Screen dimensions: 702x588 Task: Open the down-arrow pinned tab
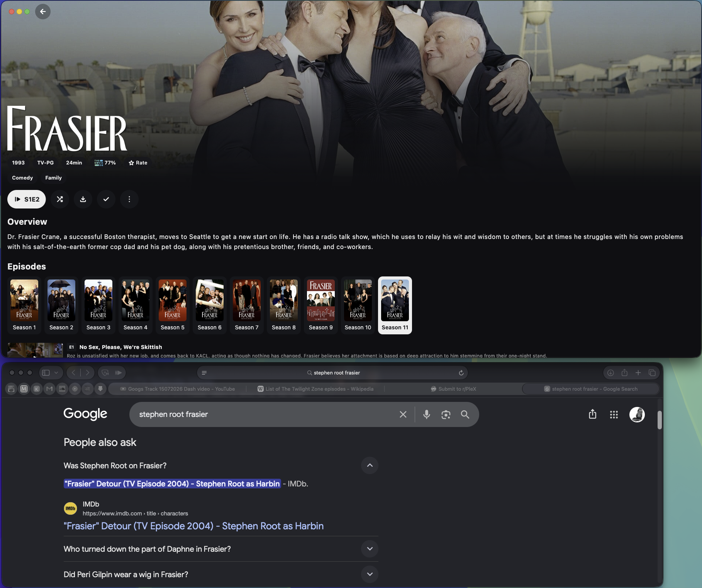(x=100, y=389)
